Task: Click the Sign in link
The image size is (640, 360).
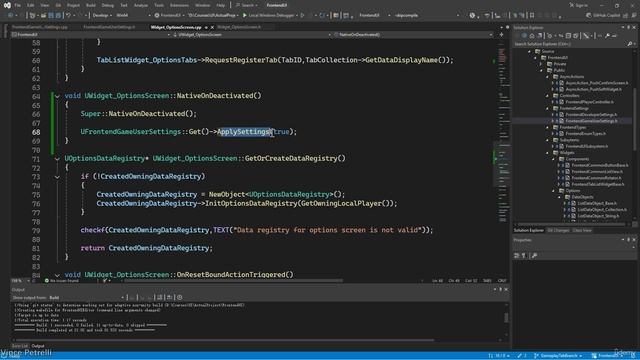Action: 581,5
